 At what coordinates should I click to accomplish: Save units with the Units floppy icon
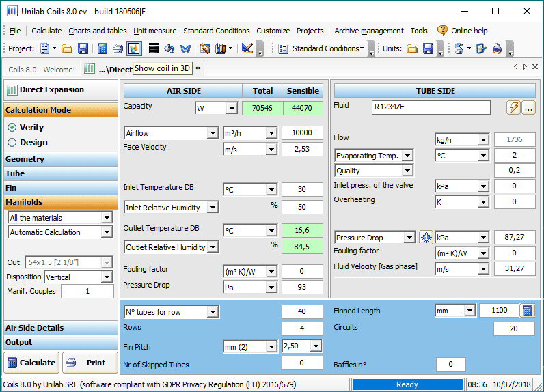[x=428, y=48]
